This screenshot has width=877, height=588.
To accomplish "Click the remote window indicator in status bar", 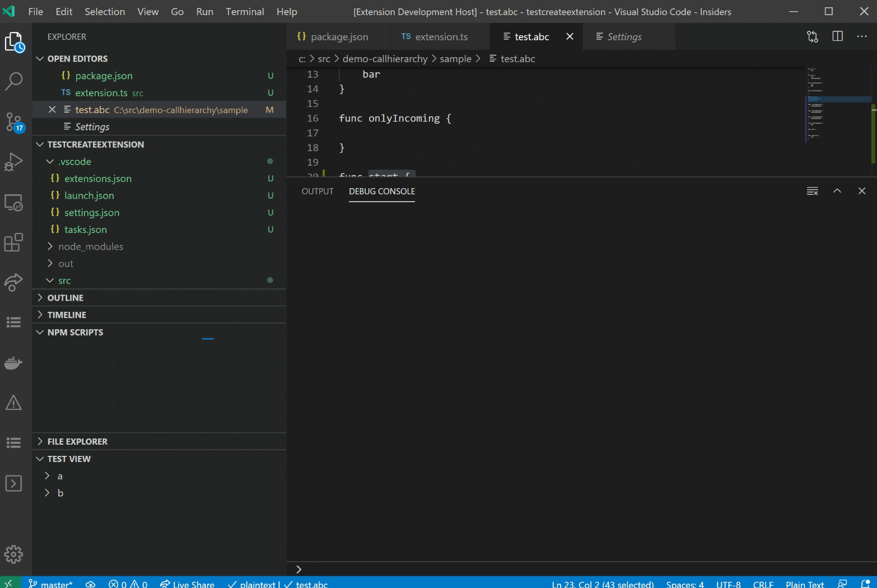I will pos(10,583).
